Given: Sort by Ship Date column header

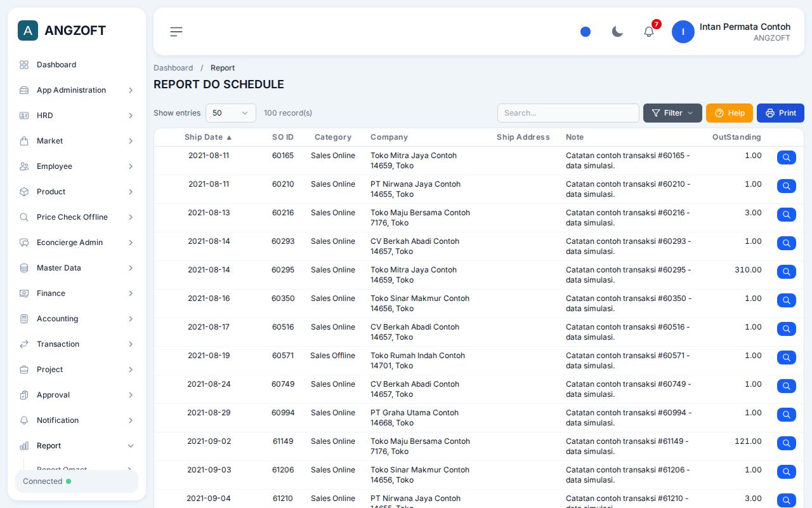Looking at the screenshot, I should [209, 137].
